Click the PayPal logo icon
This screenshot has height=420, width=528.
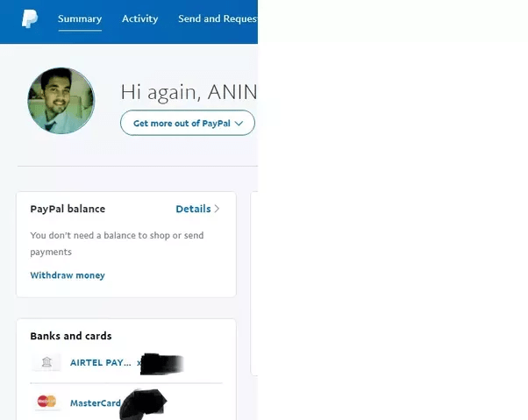point(30,18)
